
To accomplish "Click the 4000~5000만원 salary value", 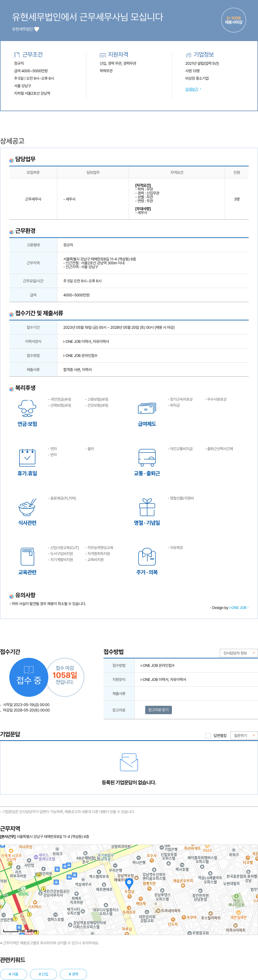I will pos(76,295).
